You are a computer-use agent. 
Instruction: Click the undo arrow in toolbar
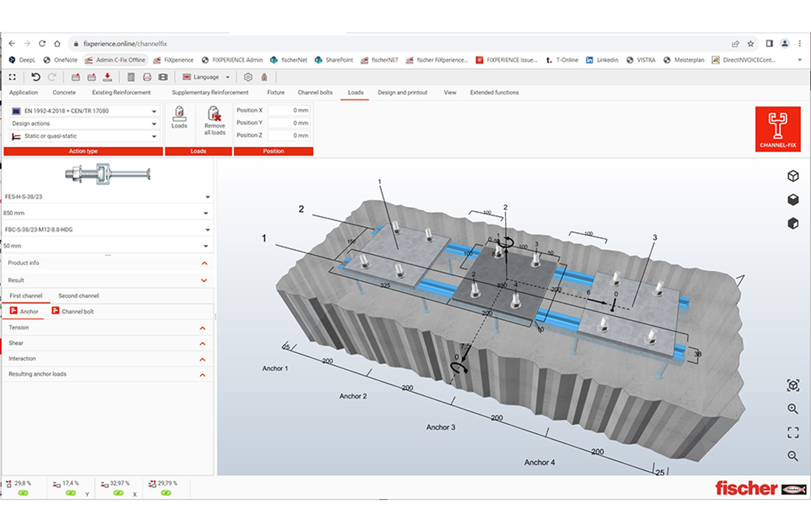click(x=35, y=77)
